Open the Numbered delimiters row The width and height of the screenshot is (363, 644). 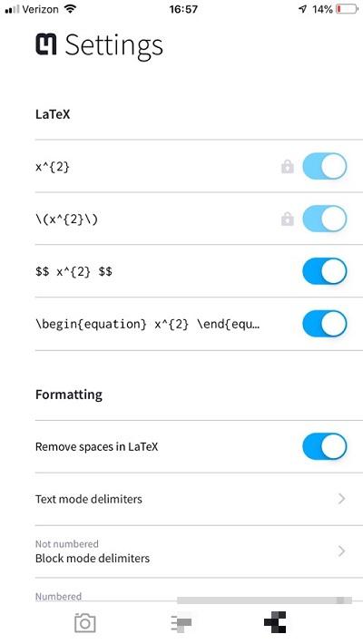pos(199,590)
